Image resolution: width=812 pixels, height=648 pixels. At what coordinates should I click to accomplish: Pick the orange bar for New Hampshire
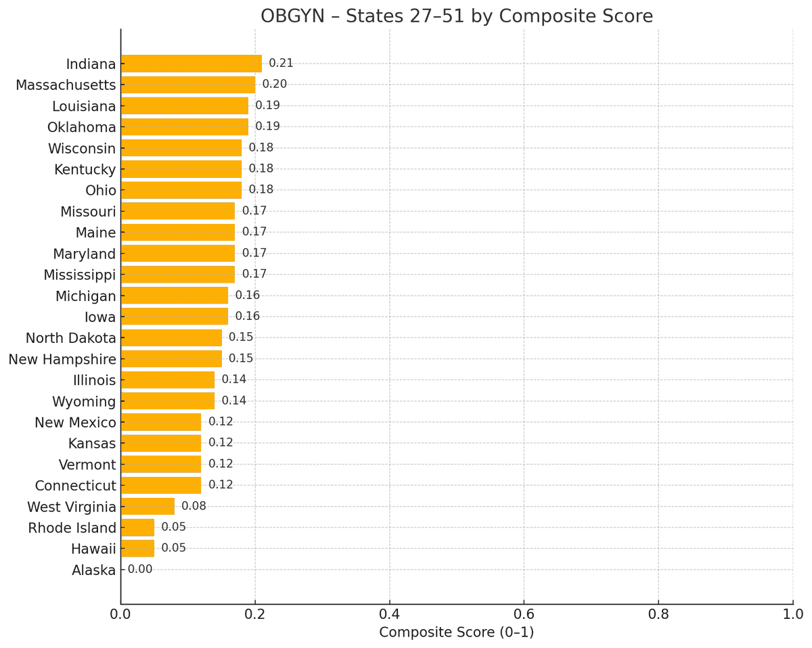(171, 358)
